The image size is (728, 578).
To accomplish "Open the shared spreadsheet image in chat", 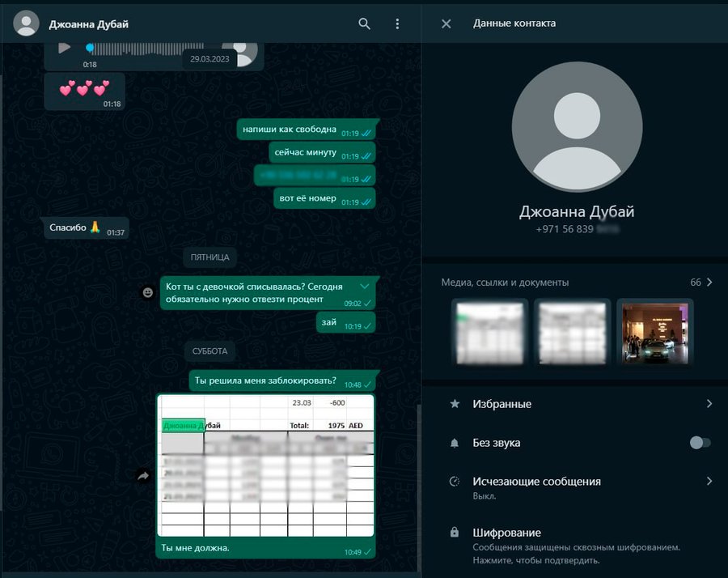I will tap(265, 465).
